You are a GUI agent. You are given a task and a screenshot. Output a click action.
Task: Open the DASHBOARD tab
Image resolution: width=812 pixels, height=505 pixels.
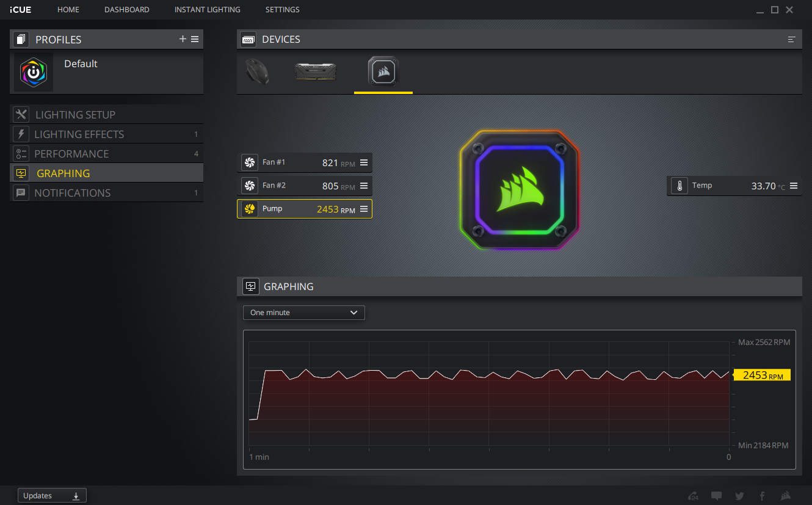(x=127, y=10)
